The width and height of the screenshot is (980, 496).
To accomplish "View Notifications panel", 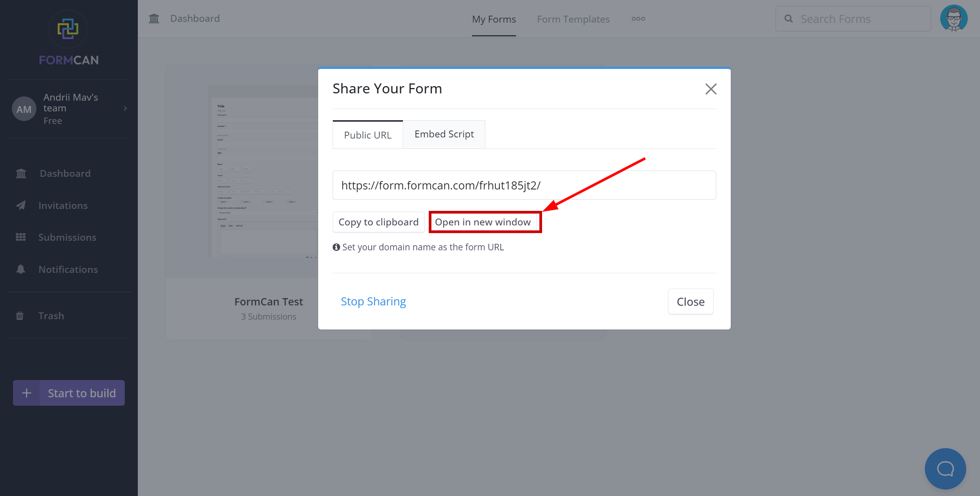I will click(68, 269).
